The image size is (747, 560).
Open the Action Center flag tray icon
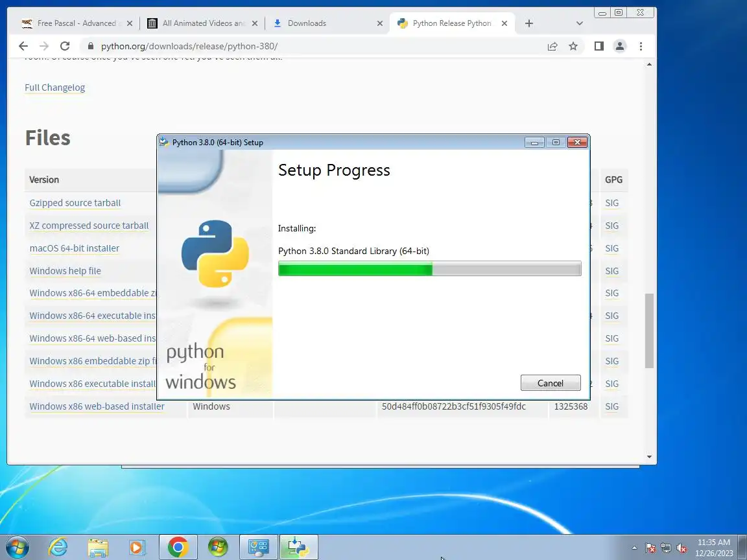pos(650,548)
